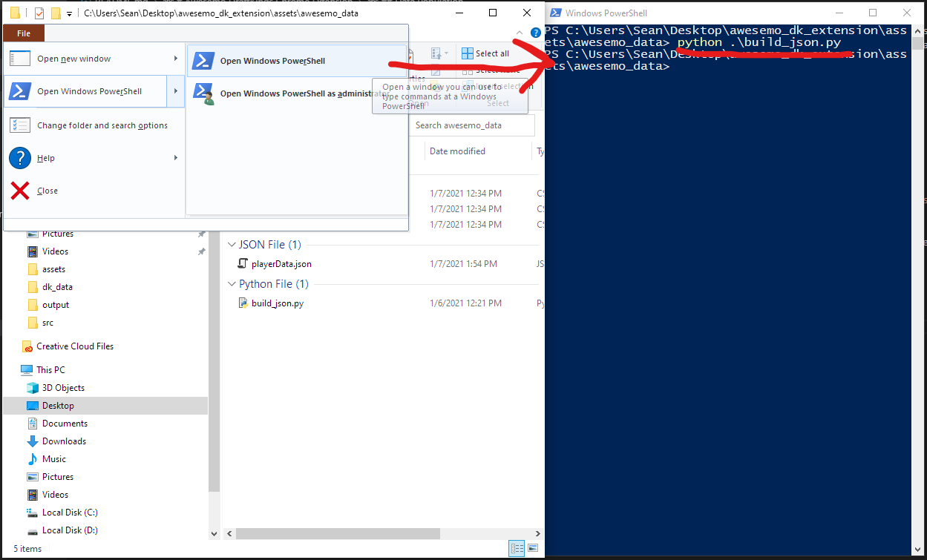Click the Explorer help icon near ribbon corner

pyautogui.click(x=536, y=33)
